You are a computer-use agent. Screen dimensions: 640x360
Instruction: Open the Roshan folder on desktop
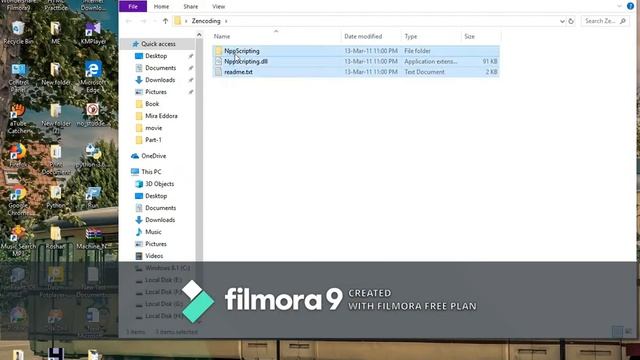pos(56,238)
